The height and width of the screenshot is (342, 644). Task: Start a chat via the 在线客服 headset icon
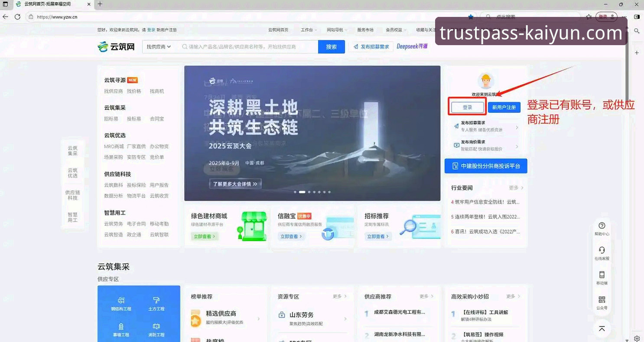click(x=602, y=251)
